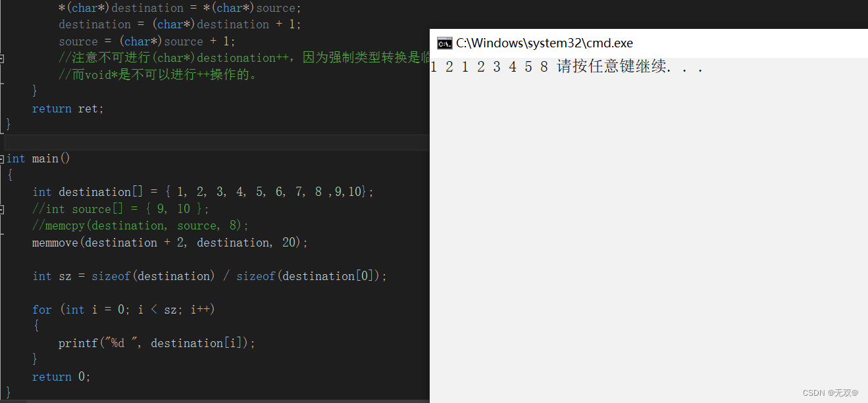
Task: Click the console output '1 2 1 2 3 4 5 8'
Action: point(489,67)
